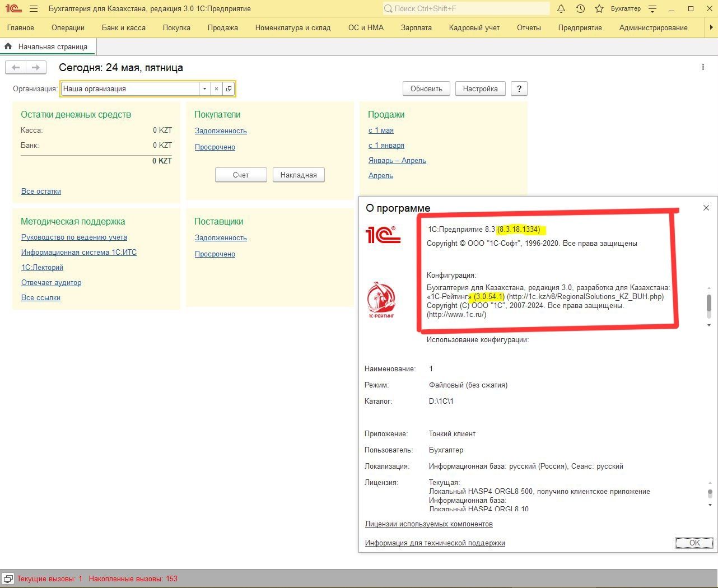Open the service settings dropdown near Бухгалтер

click(x=652, y=8)
